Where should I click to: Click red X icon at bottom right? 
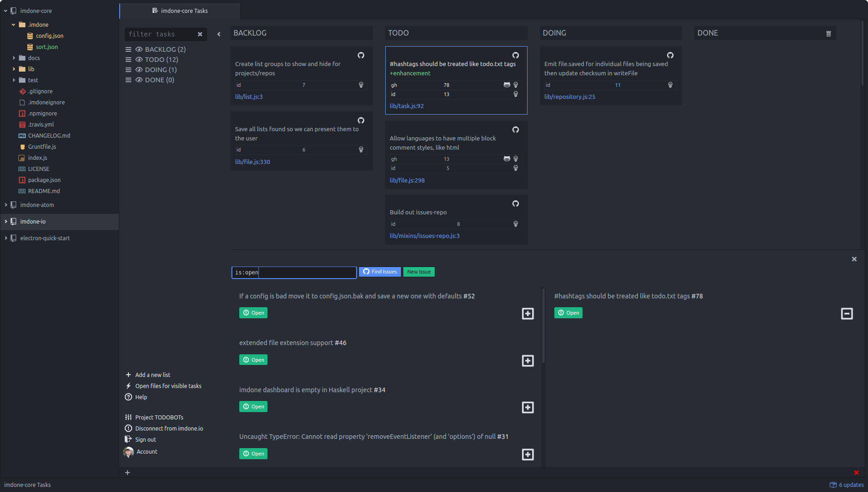click(x=856, y=473)
